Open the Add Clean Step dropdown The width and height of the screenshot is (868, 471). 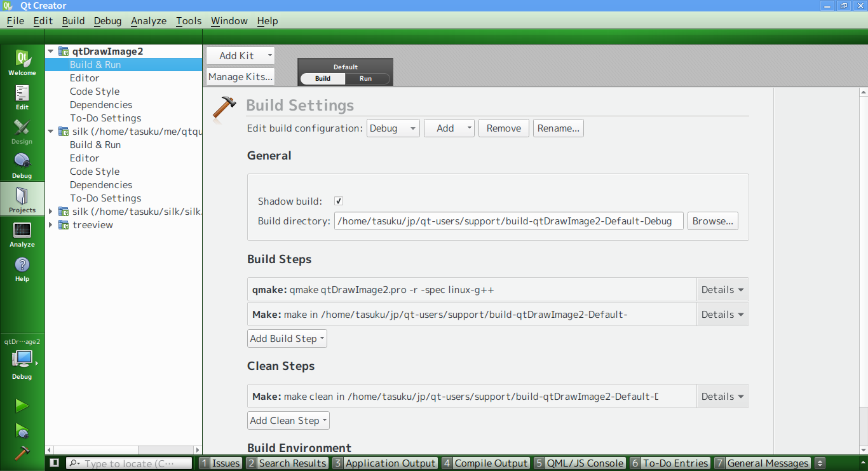pyautogui.click(x=288, y=421)
